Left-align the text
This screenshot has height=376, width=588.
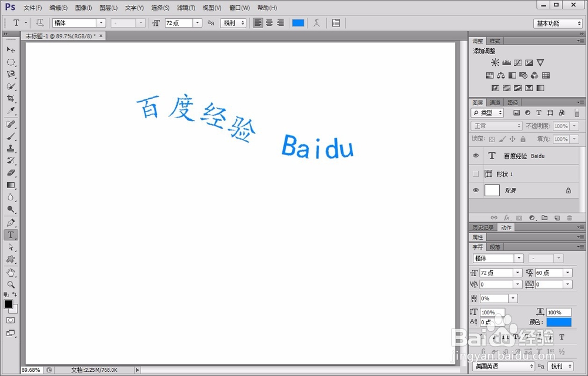[258, 23]
